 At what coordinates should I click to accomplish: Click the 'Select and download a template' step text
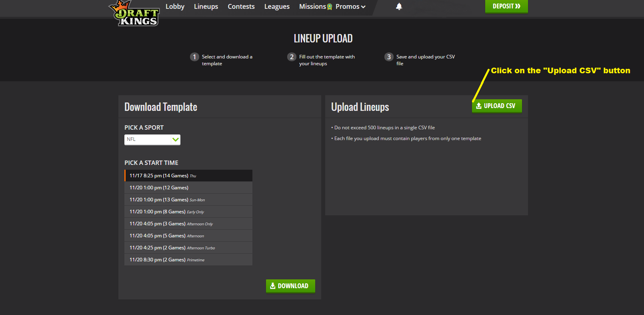227,60
